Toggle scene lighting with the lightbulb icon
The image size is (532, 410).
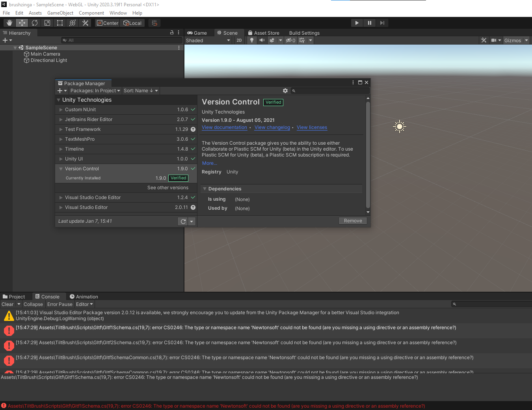[252, 40]
